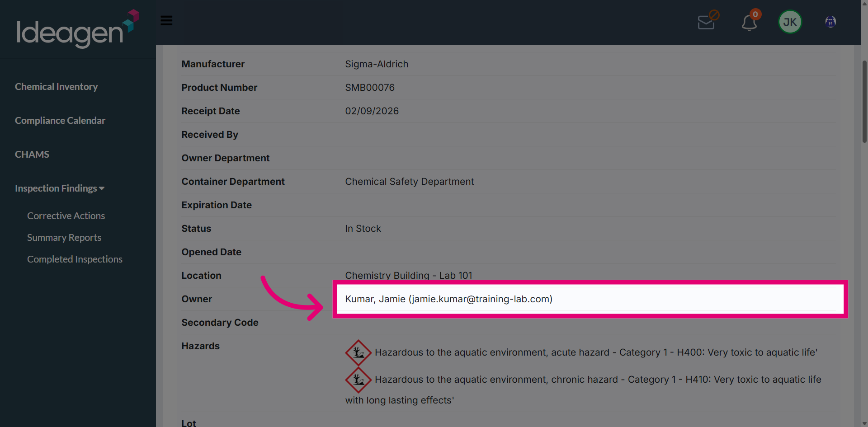Click the Status field label
The image size is (868, 427).
[196, 229]
